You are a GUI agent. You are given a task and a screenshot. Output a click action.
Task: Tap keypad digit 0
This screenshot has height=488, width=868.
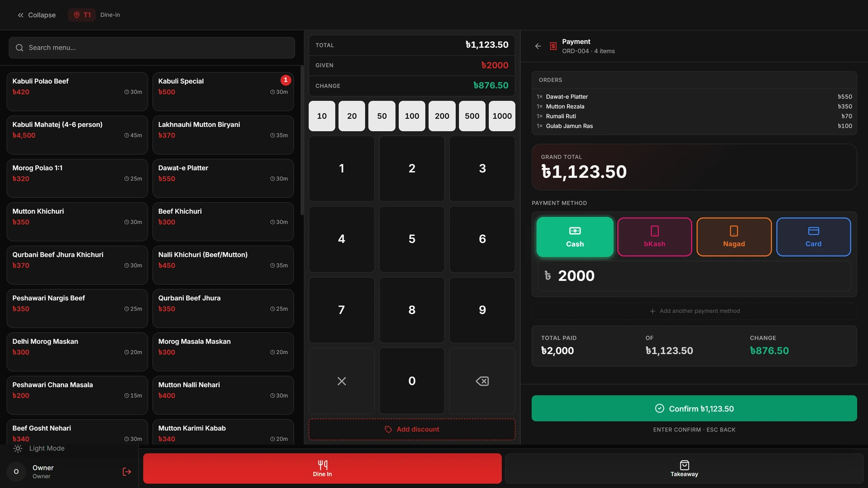(412, 381)
